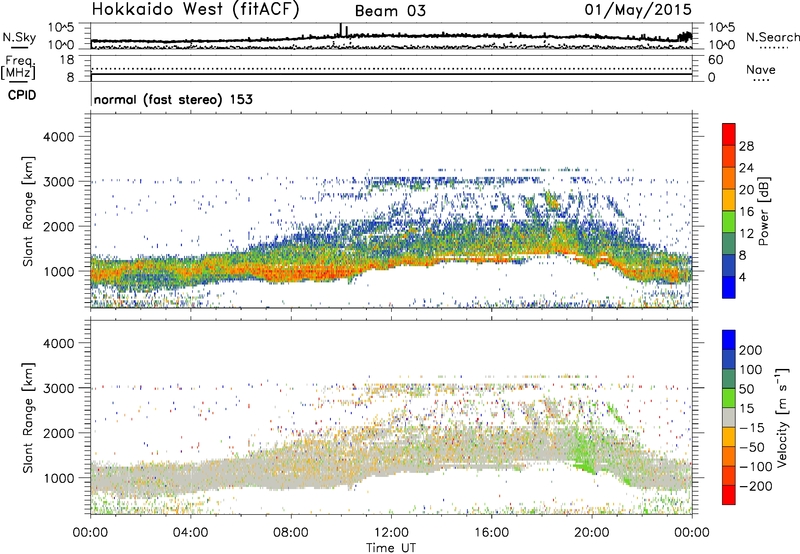Click the '04:00' time axis tick label
Screen dimensions: 800x554
tap(191, 533)
